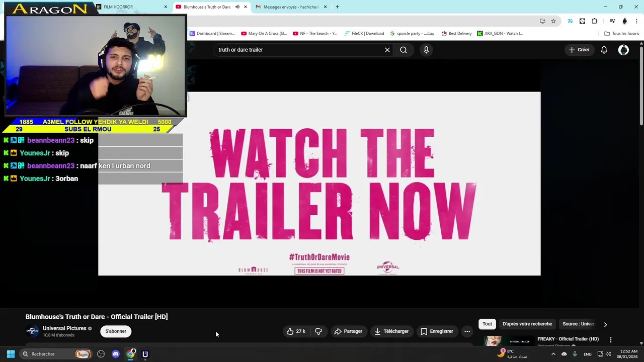The width and height of the screenshot is (644, 362).
Task: Click the taskbar Rechercher search box
Action: pos(56,354)
